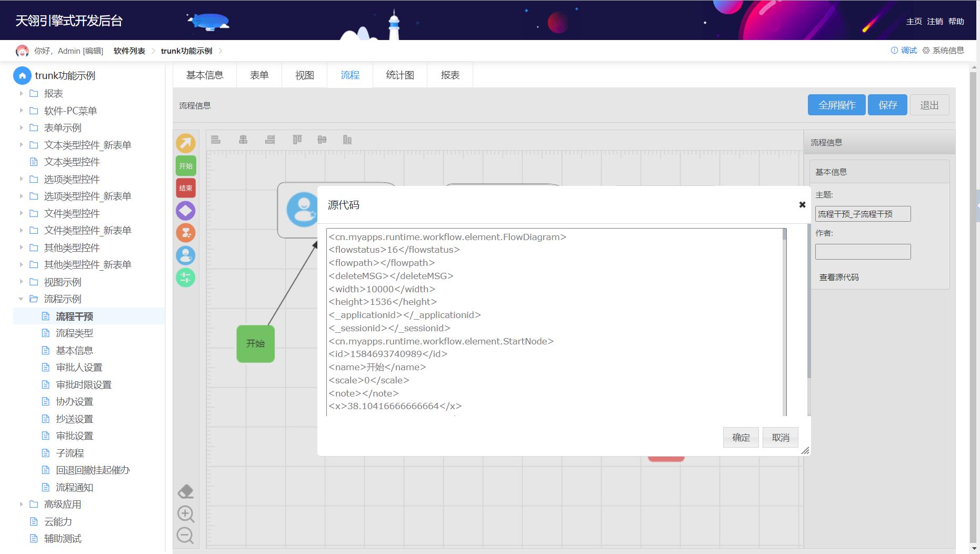The height and width of the screenshot is (554, 980).
Task: Select the orange arrow connector tool
Action: pos(185,143)
